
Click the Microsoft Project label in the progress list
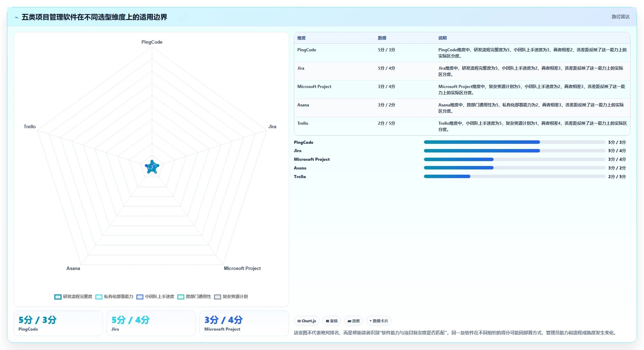(312, 159)
